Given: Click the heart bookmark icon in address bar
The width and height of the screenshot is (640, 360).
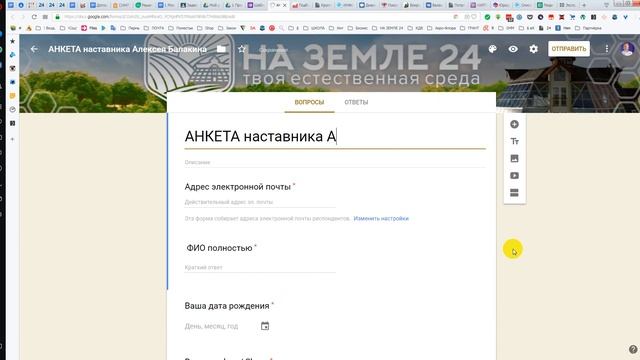Looking at the screenshot, I should 474,17.
